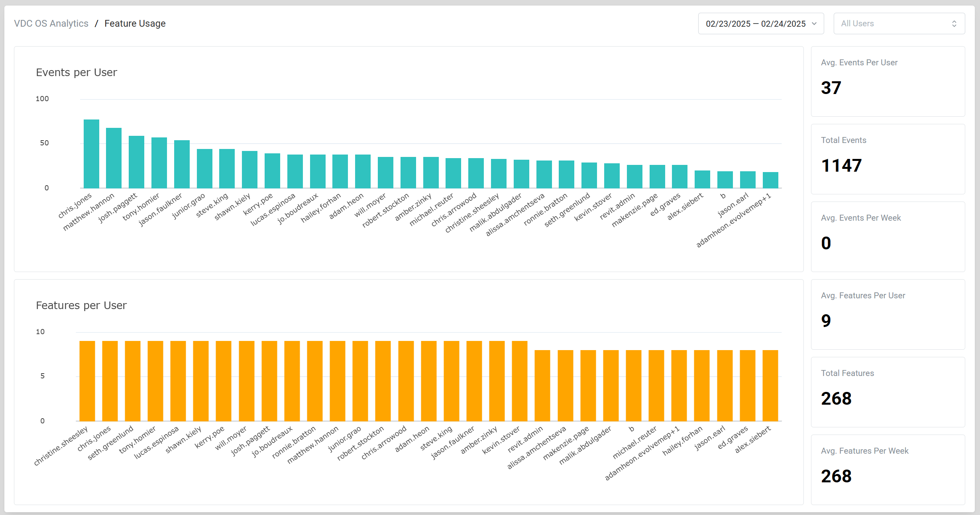Click christine.sheesley orange features bar
980x515 pixels.
coord(87,381)
